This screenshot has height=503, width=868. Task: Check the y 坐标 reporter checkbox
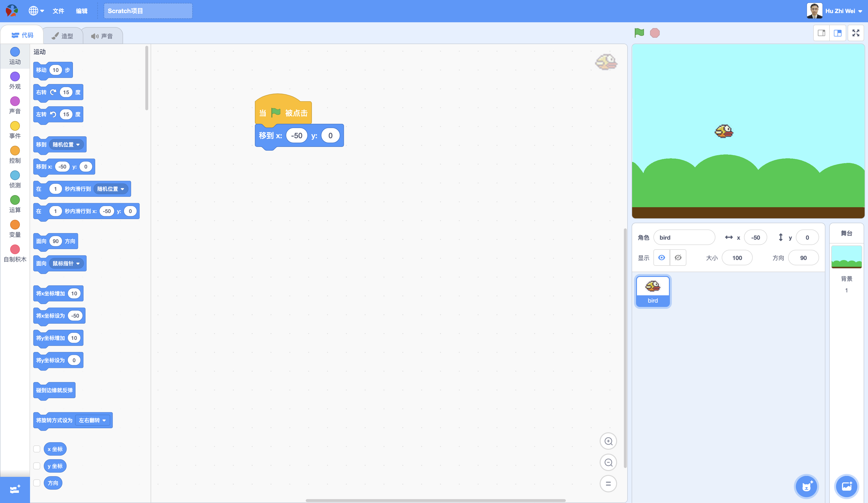click(x=37, y=466)
